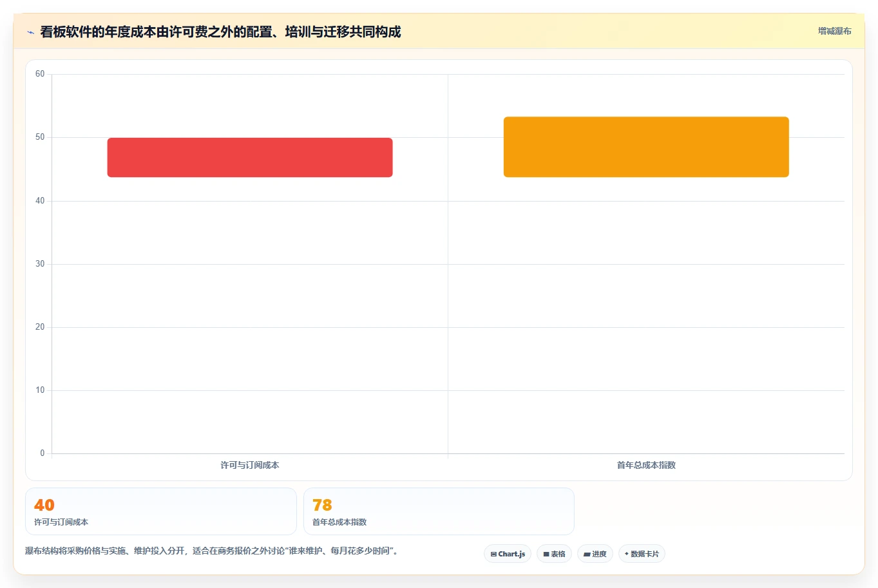The width and height of the screenshot is (878, 588).
Task: Click the orange number 78
Action: [322, 505]
